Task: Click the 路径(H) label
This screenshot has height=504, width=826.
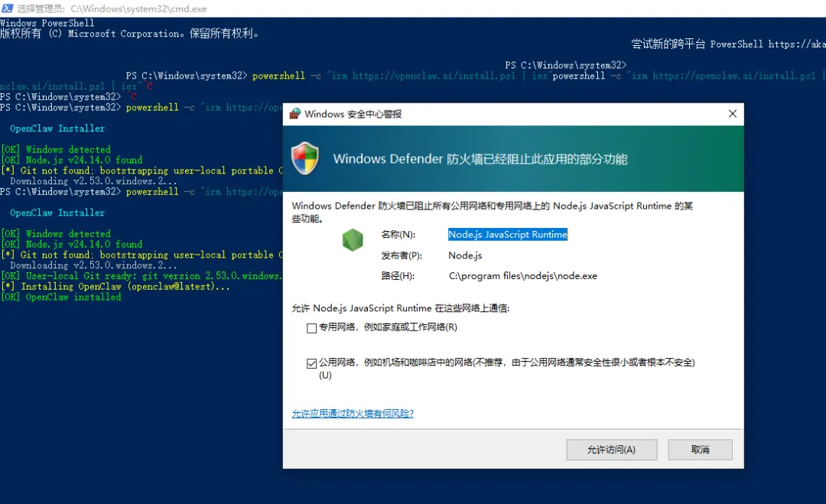Action: (x=398, y=276)
